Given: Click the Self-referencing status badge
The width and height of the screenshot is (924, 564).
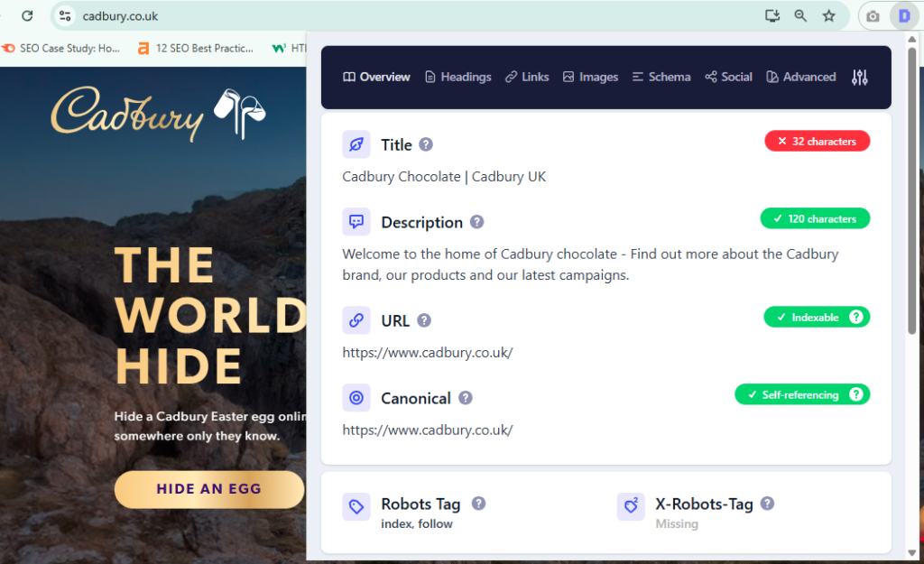Looking at the screenshot, I should [x=802, y=394].
